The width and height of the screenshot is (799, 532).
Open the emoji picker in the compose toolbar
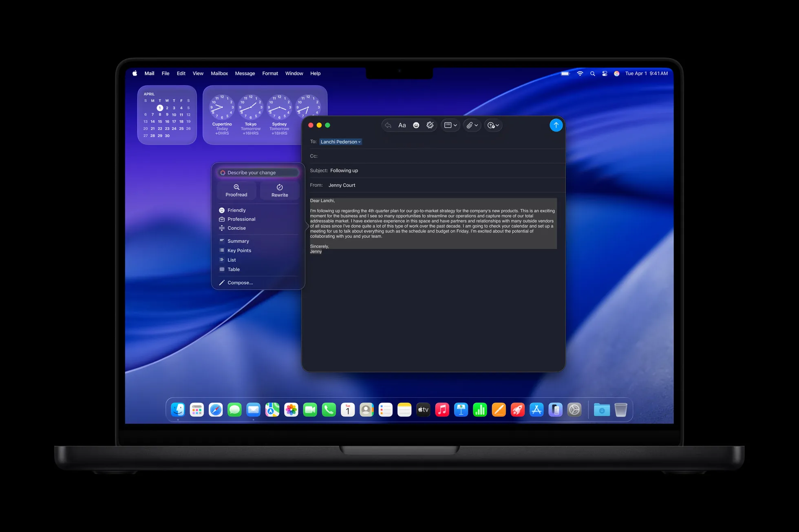[416, 125]
